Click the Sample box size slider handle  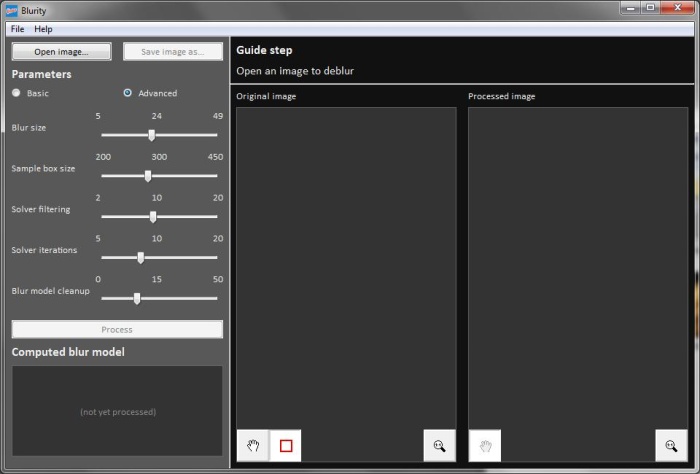click(x=148, y=176)
